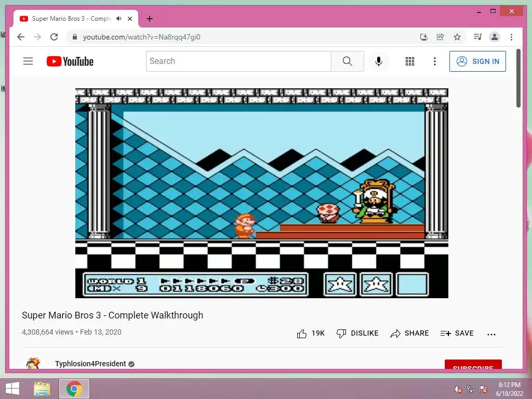Image resolution: width=532 pixels, height=399 pixels.
Task: Open File Explorer from the taskbar
Action: [x=42, y=389]
